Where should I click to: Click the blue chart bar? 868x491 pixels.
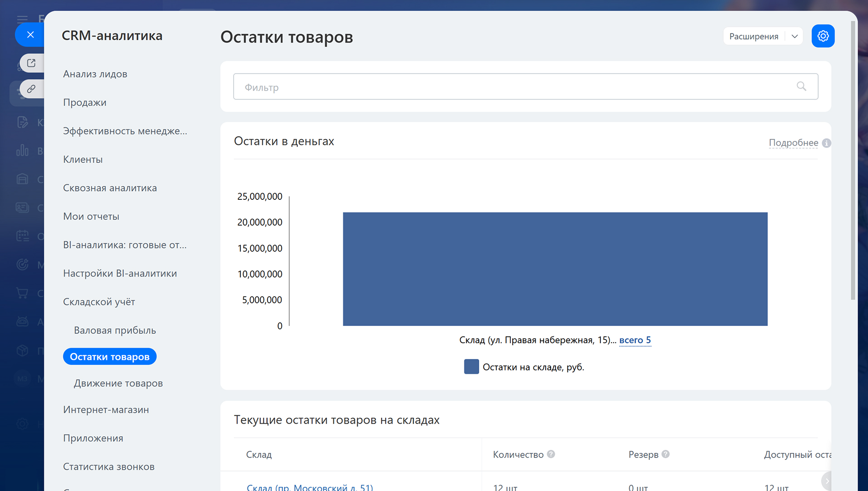point(555,269)
